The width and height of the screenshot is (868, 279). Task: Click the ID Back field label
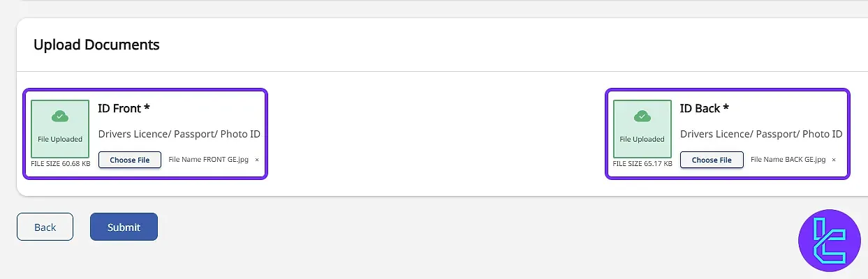point(705,108)
